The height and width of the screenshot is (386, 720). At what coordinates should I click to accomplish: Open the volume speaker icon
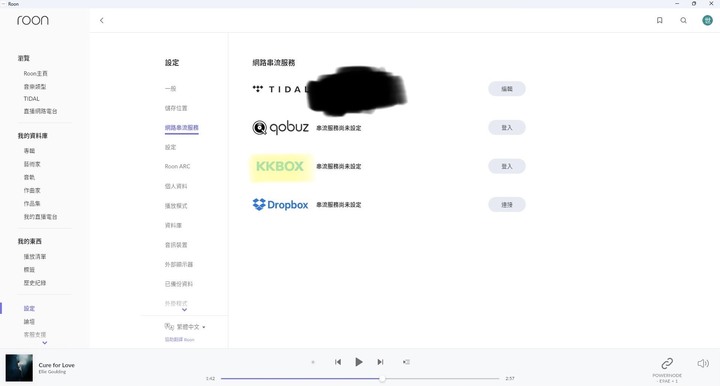click(703, 364)
